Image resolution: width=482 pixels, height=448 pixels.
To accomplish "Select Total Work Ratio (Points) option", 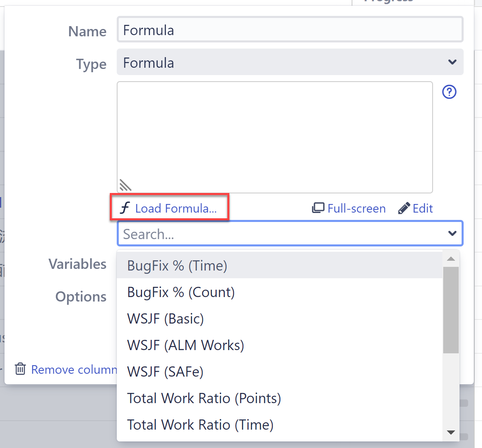I will (x=204, y=398).
